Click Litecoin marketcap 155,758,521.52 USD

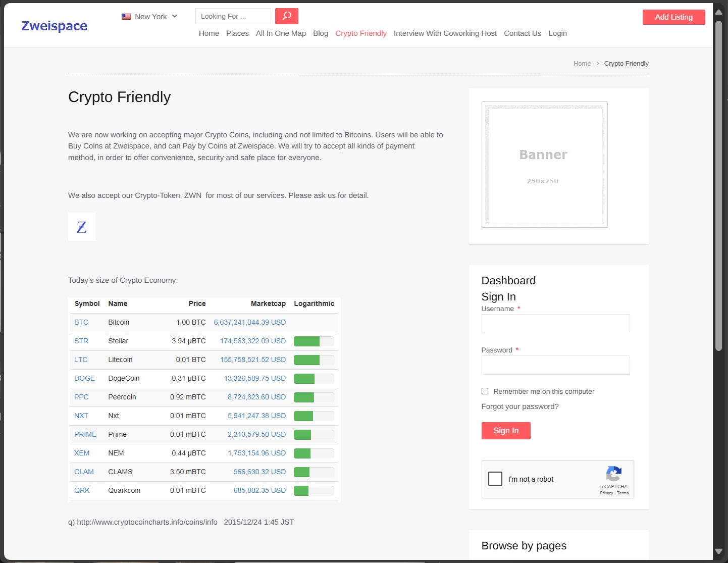coord(253,360)
